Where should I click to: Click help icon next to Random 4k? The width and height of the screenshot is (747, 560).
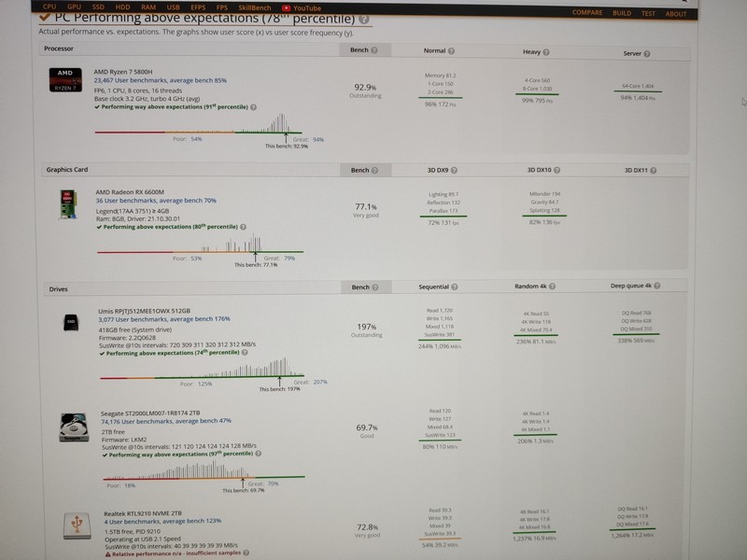(x=552, y=287)
